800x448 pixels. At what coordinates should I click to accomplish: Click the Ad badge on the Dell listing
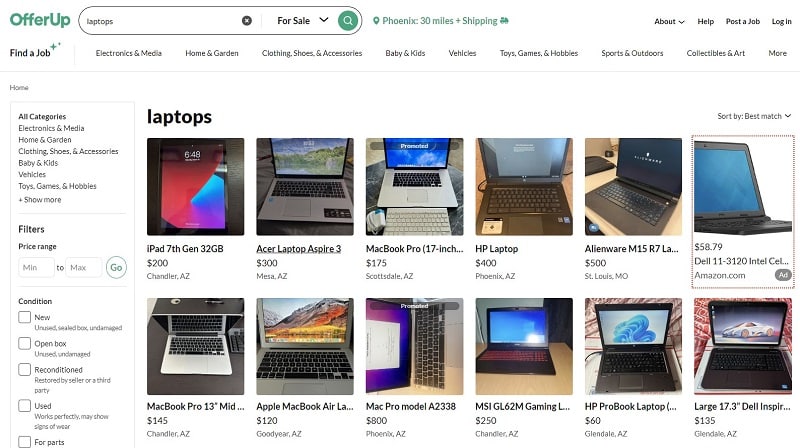(x=783, y=275)
